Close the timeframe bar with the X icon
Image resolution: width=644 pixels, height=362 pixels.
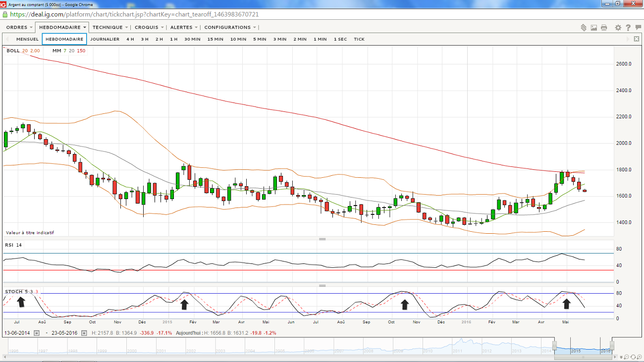(x=637, y=39)
